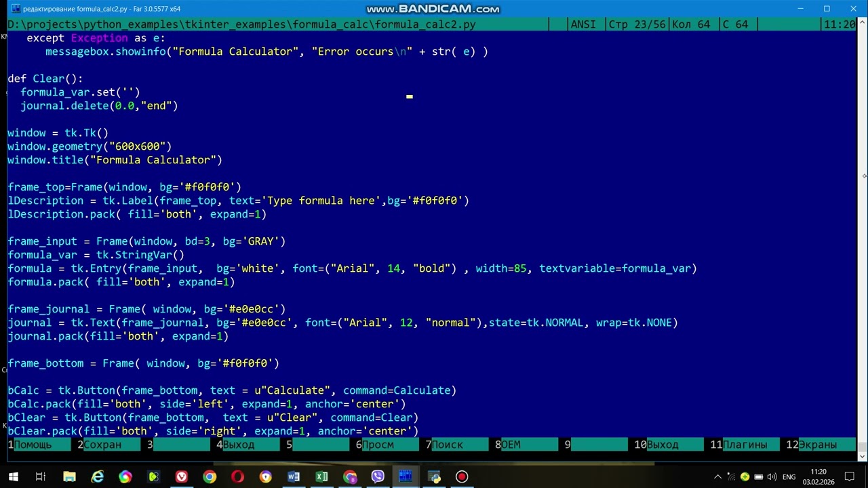This screenshot has width=868, height=488.
Task: Click battery icon in system tray
Action: coord(759,476)
